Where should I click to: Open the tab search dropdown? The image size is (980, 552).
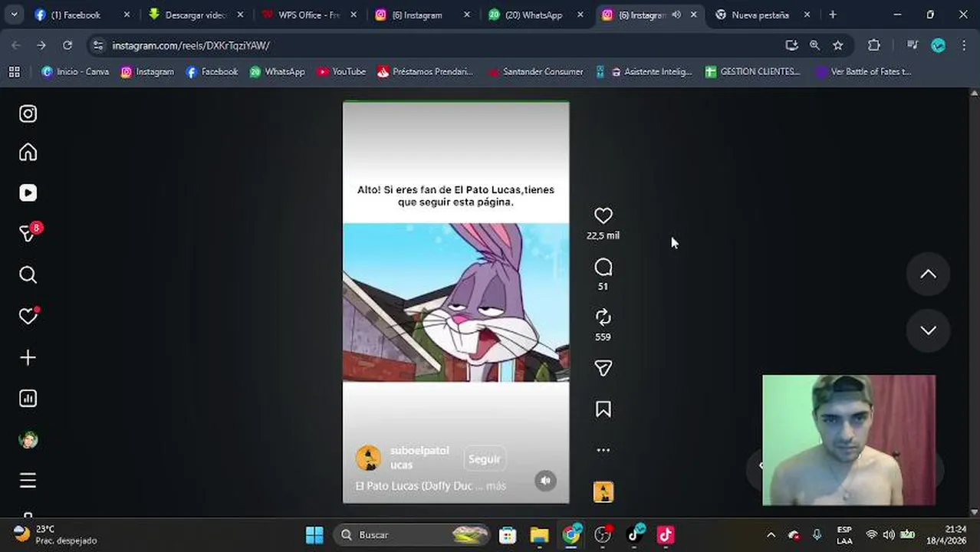click(14, 15)
